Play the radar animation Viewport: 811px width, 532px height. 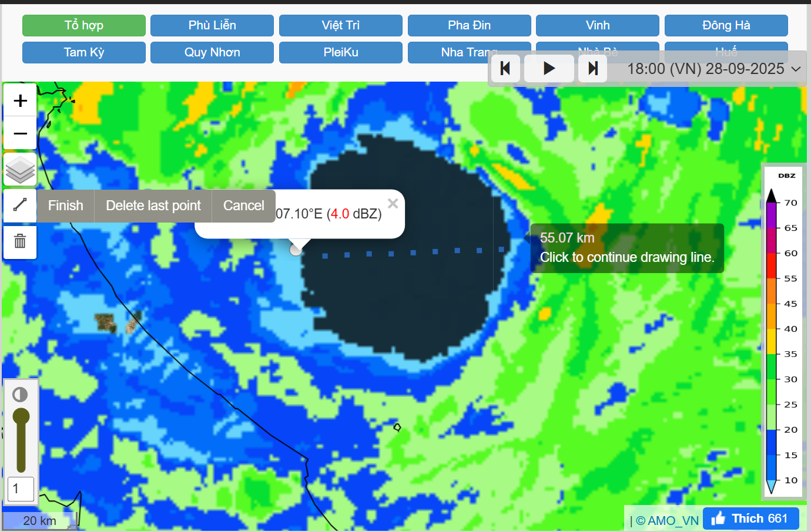pos(549,69)
